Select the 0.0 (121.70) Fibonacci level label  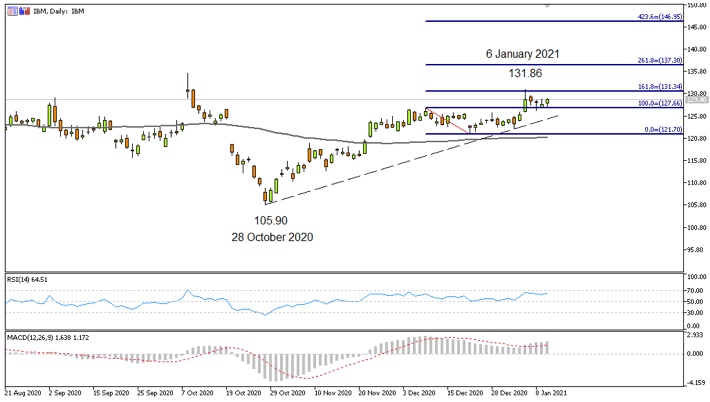(x=663, y=129)
